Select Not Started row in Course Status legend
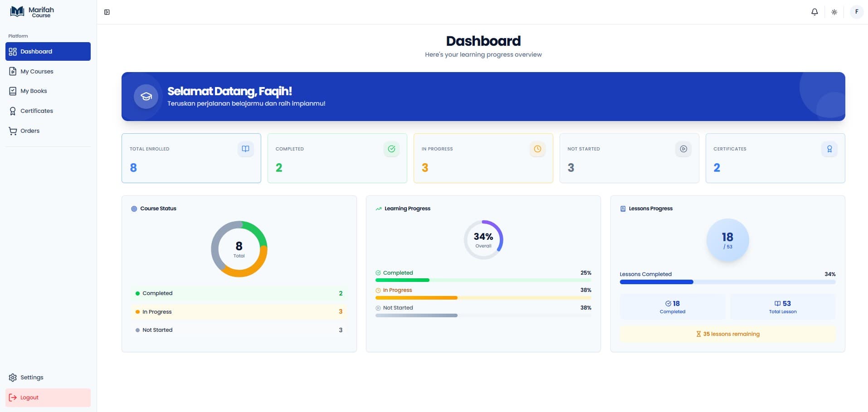This screenshot has height=412, width=868. 239,330
